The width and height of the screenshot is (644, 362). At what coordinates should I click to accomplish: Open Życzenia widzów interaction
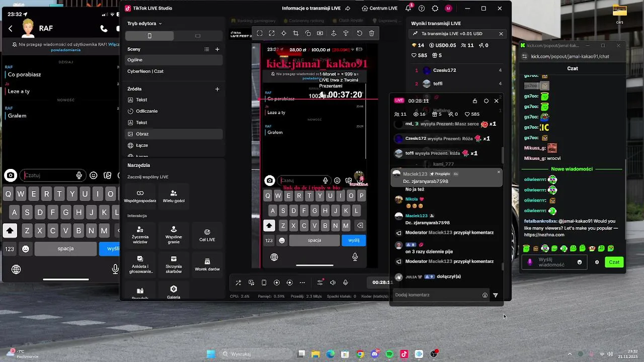tap(140, 234)
